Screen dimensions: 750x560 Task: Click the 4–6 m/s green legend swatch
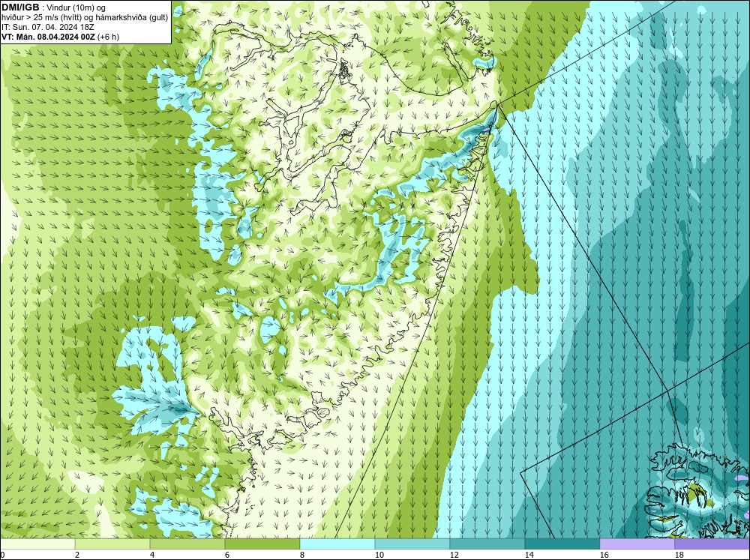pos(187,544)
